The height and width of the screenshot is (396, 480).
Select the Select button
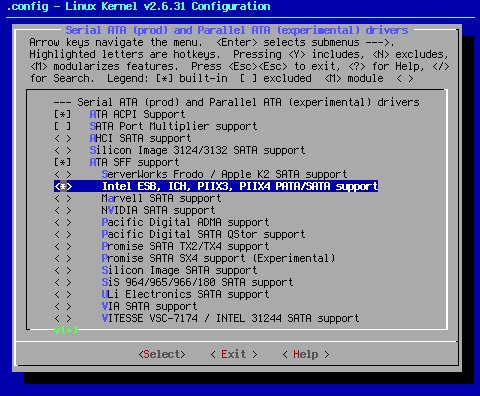pos(162,354)
